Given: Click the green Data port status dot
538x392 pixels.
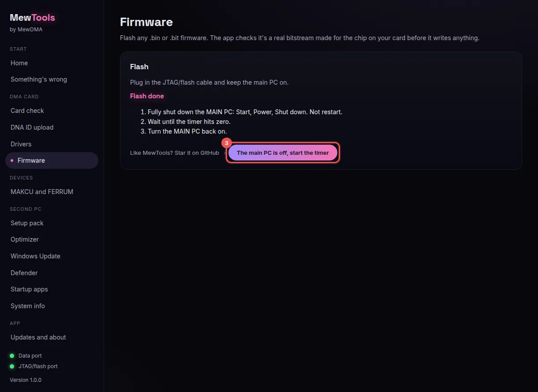Looking at the screenshot, I should (x=12, y=356).
